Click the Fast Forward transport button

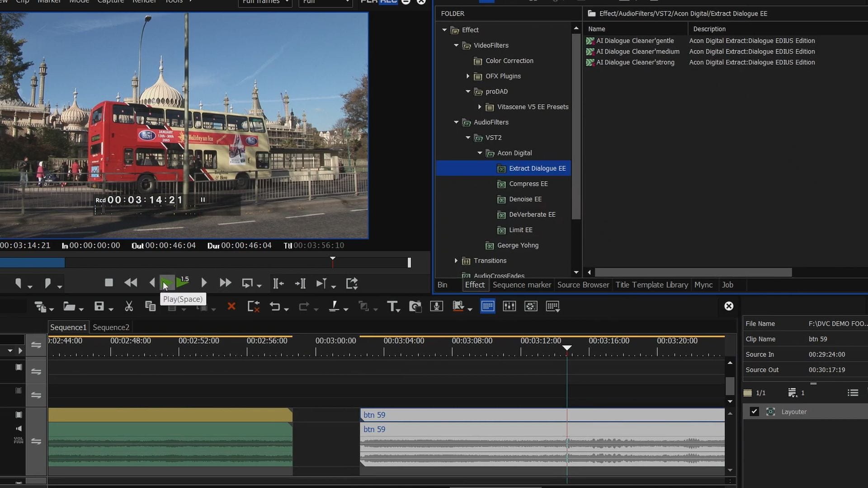click(x=225, y=283)
